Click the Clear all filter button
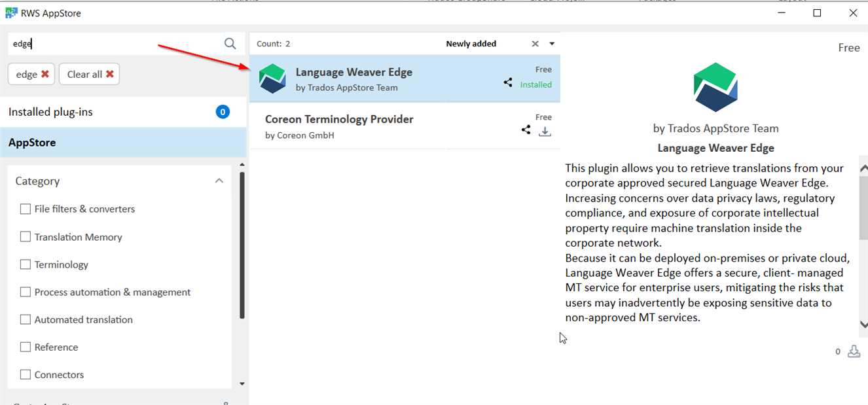The image size is (868, 405). click(x=90, y=74)
